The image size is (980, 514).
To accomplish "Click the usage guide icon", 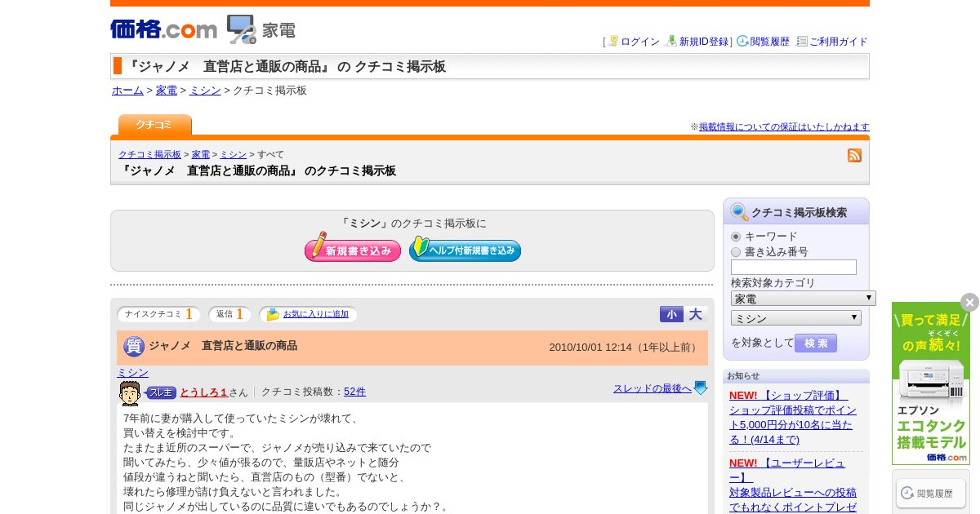I will (x=802, y=41).
